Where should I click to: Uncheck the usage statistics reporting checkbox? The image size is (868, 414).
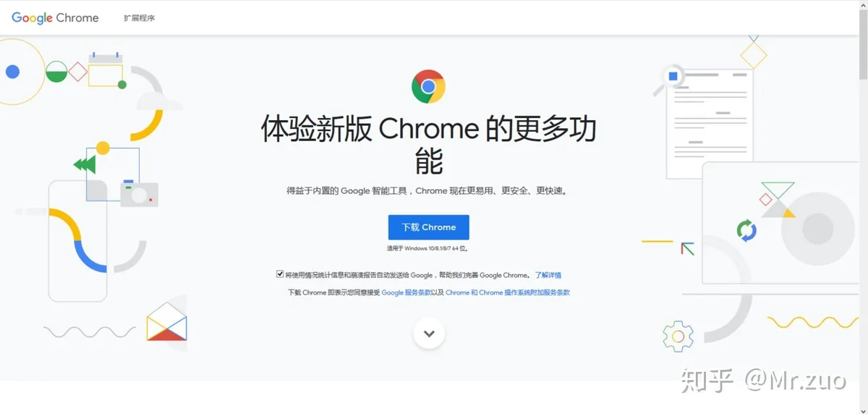(x=280, y=274)
